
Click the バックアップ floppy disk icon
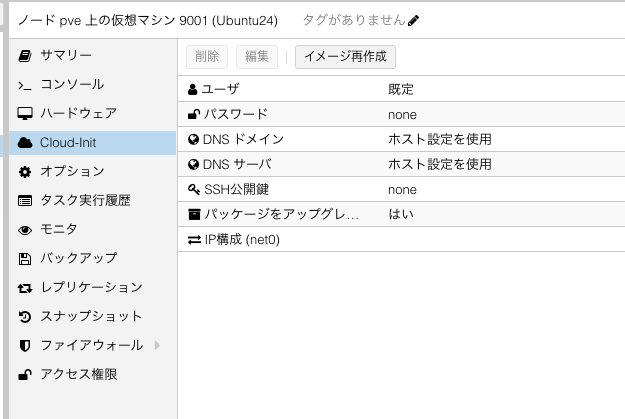(x=25, y=259)
